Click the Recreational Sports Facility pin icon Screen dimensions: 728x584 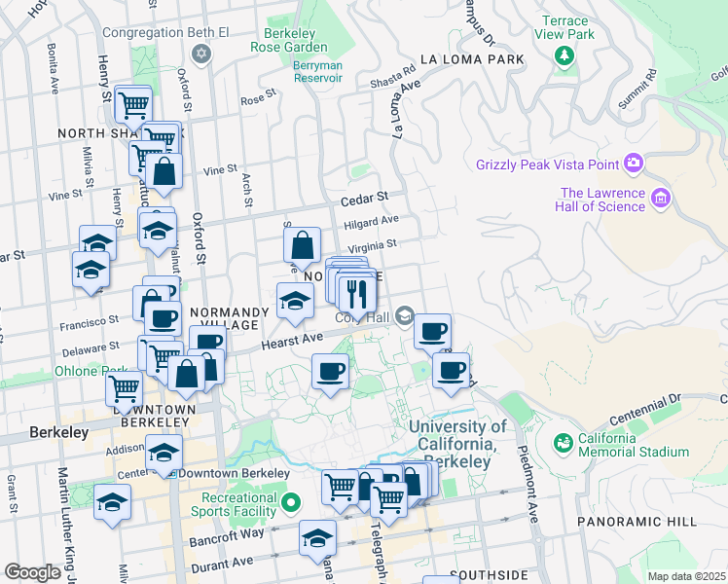[x=291, y=503]
